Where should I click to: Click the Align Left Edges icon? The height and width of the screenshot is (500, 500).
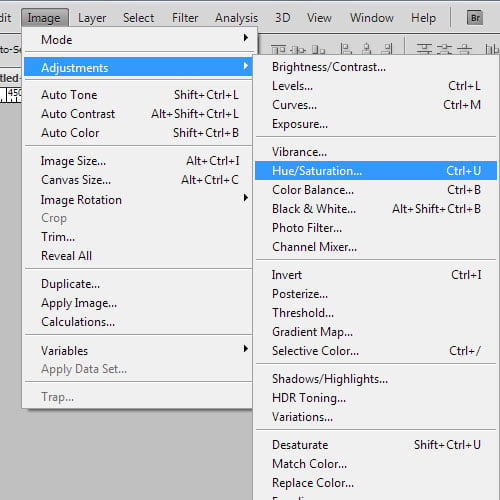click(x=346, y=49)
